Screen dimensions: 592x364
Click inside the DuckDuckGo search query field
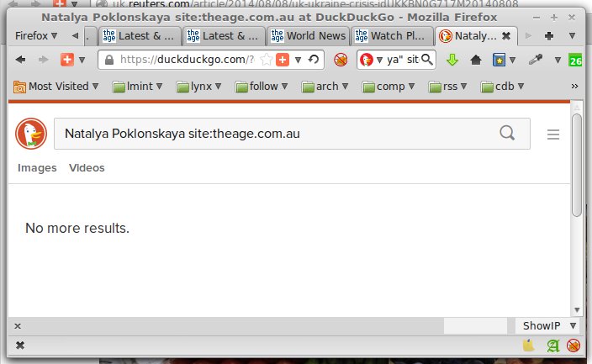pos(279,134)
